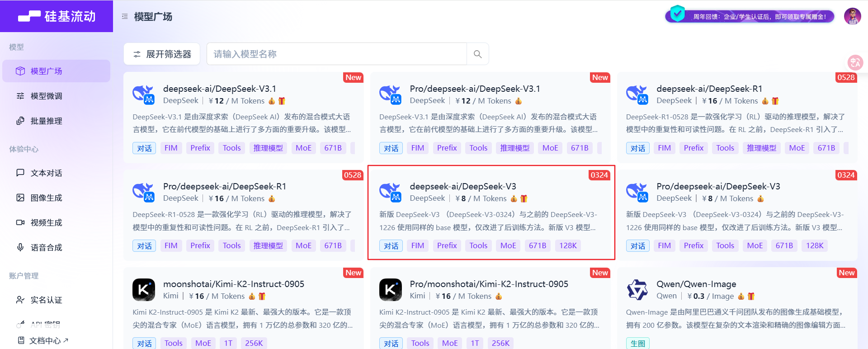
Task: Open Pro/deepseek-ai/DeepSeek-V3 model title
Action: tap(718, 186)
